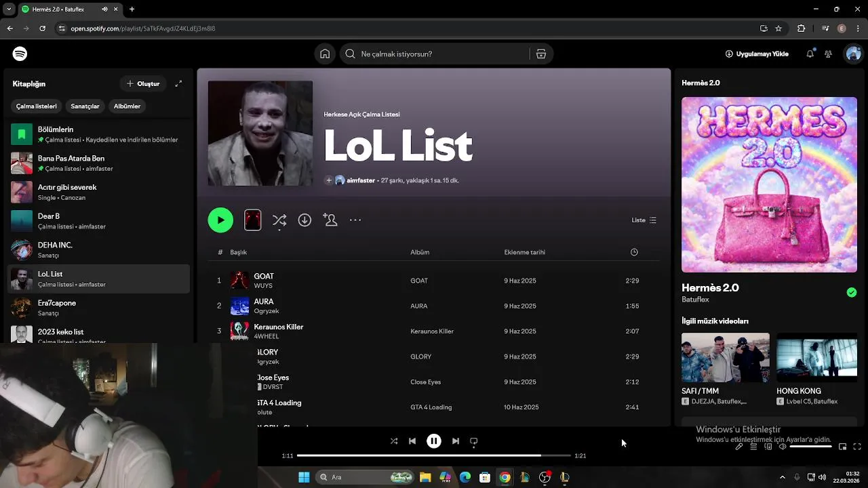868x488 pixels.
Task: Toggle shuffle in the bottom player bar
Action: pyautogui.click(x=394, y=441)
